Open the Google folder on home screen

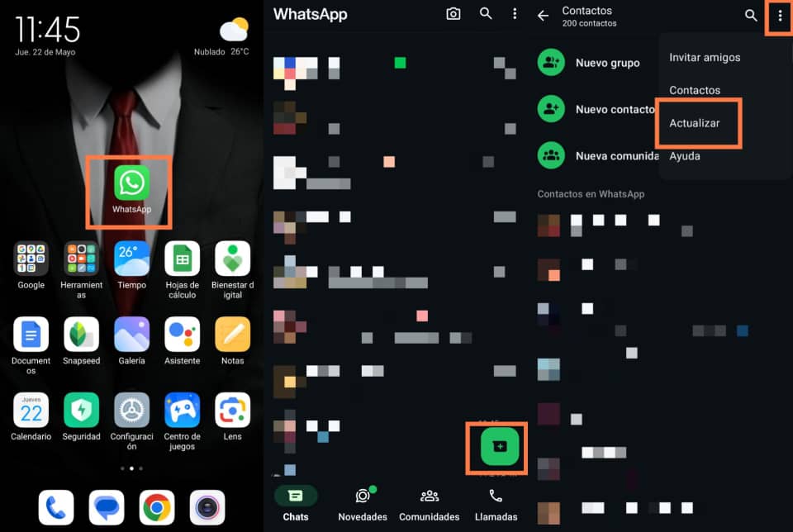pos(31,259)
